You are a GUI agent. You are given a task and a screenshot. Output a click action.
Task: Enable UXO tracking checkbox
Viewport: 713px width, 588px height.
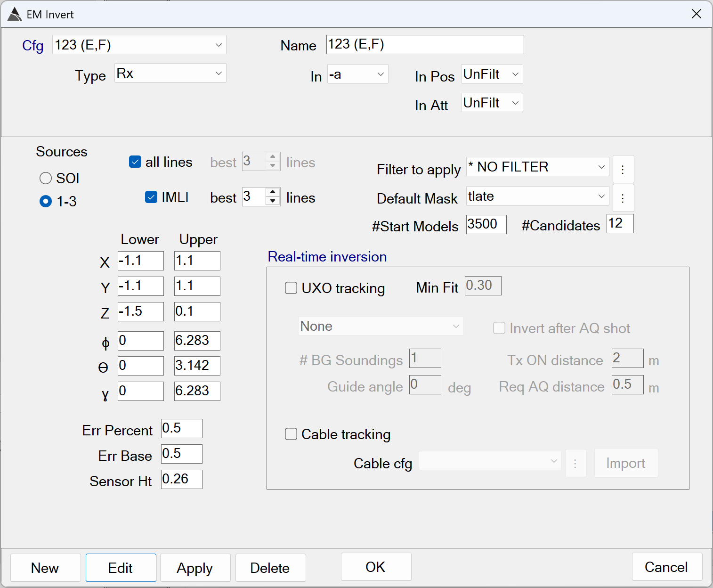tap(291, 288)
